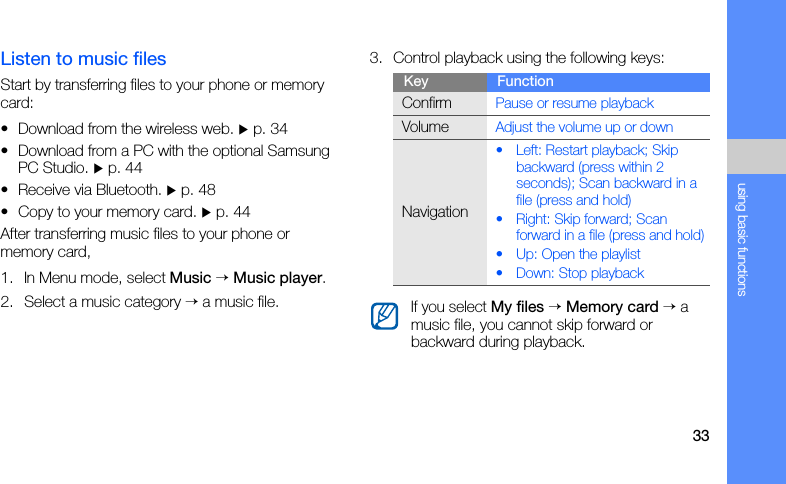Click the "using basic functions" side tab

[742, 240]
